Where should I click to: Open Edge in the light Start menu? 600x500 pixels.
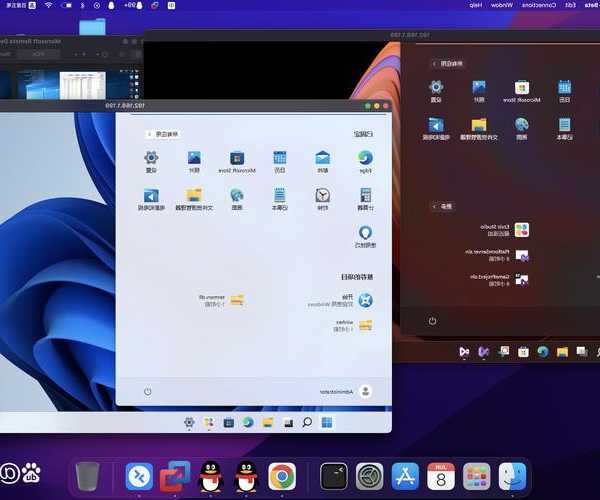[x=365, y=158]
